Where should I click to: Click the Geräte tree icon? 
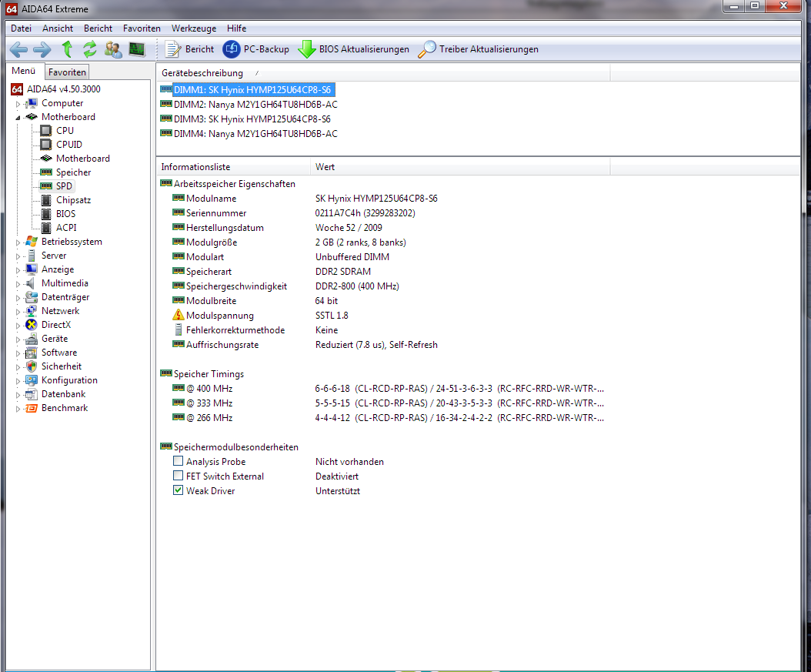pyautogui.click(x=32, y=339)
